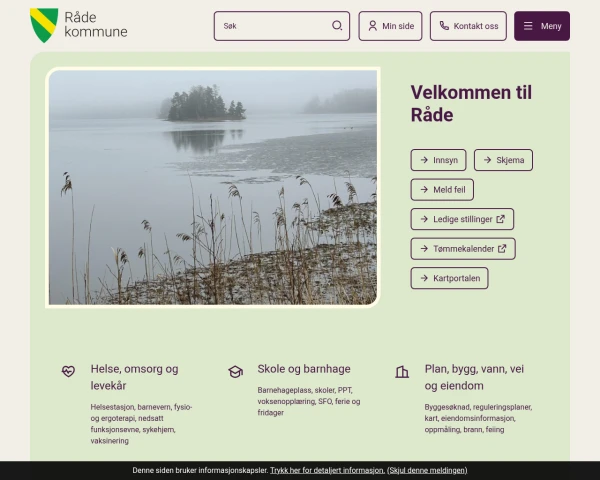Open the Skjema quick link

[503, 160]
